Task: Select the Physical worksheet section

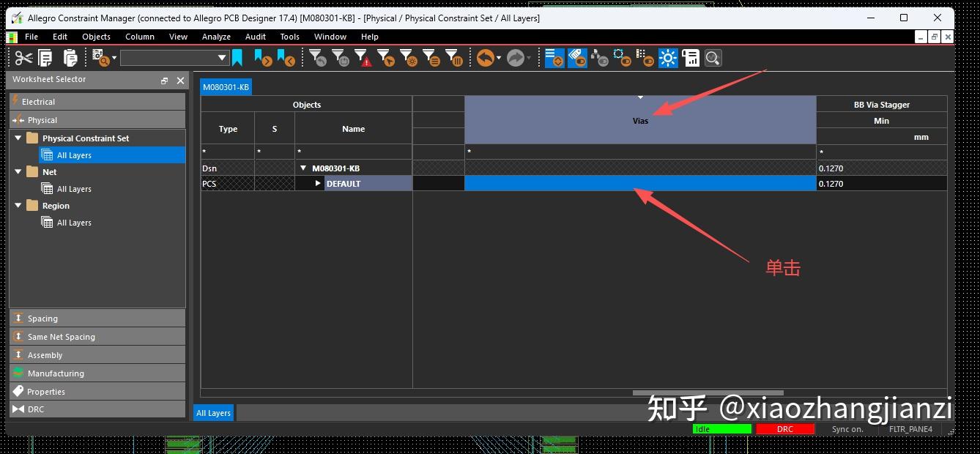Action: [97, 119]
